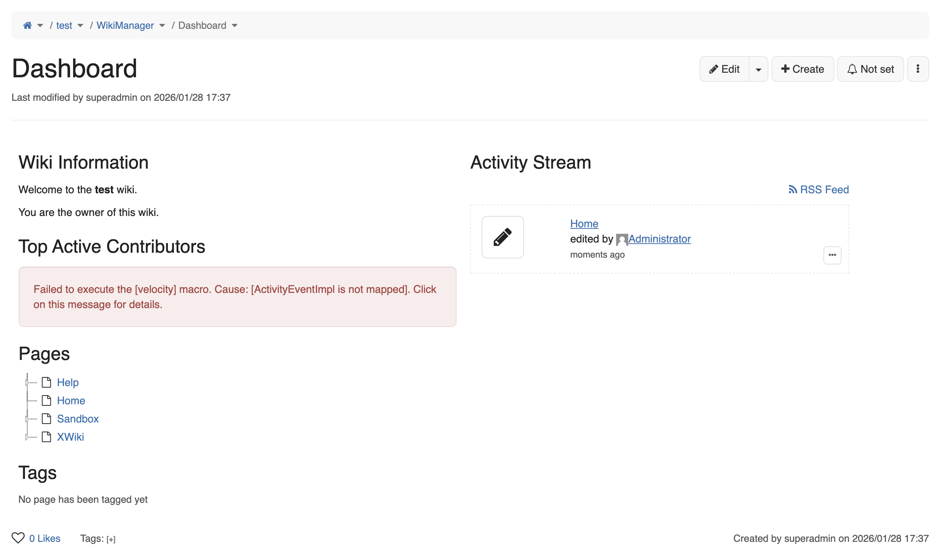This screenshot has width=942, height=560.
Task: Open the Edit button dropdown arrow
Action: pyautogui.click(x=758, y=69)
